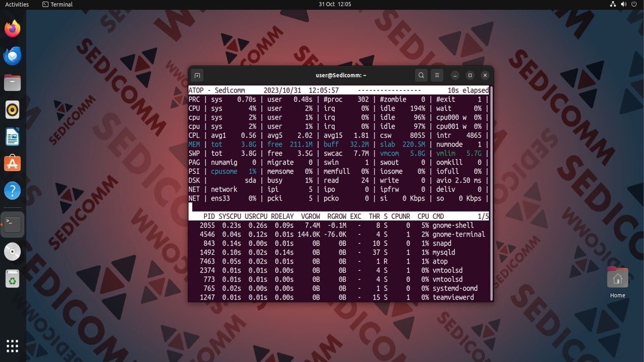
Task: Click the CMD column header
Action: tap(438, 217)
